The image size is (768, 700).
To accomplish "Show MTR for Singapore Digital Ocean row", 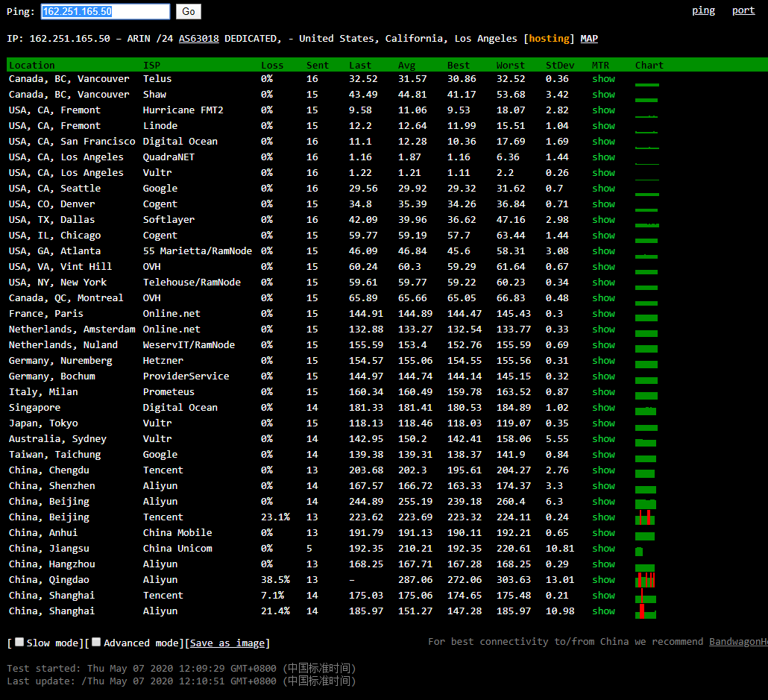I will coord(603,408).
